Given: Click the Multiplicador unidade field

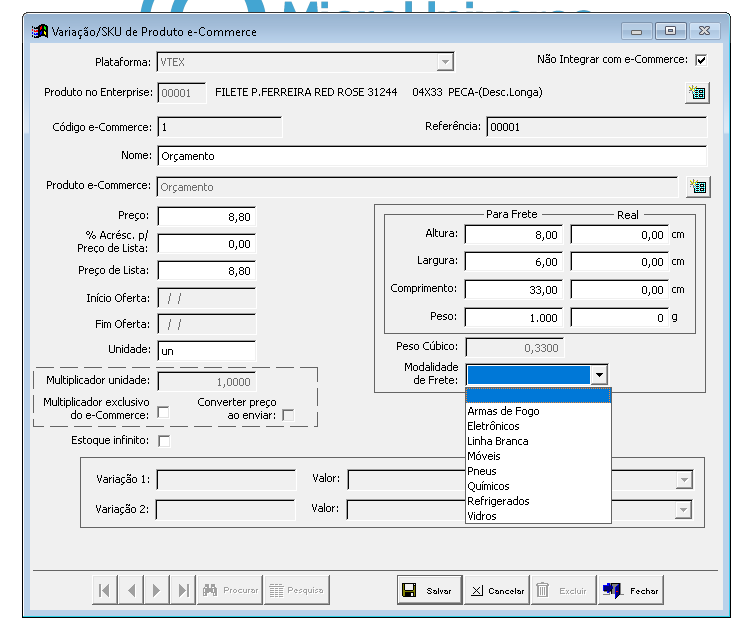Looking at the screenshot, I should coord(207,382).
